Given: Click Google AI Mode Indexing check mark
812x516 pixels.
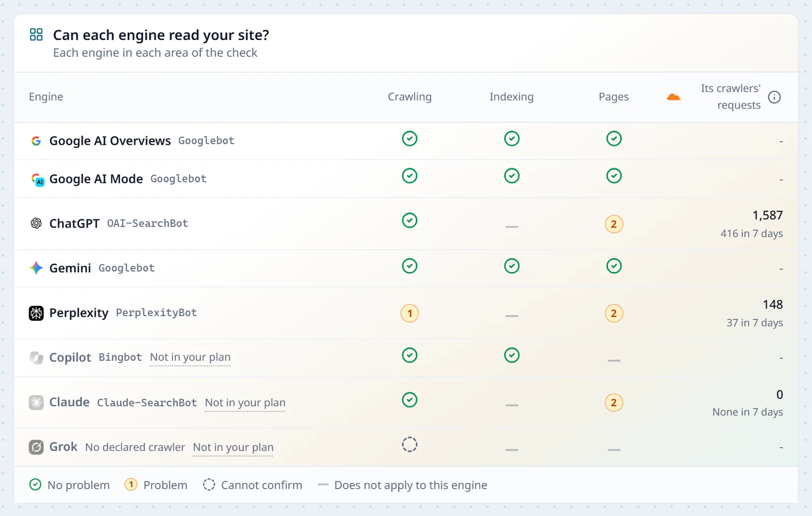Looking at the screenshot, I should pos(512,176).
